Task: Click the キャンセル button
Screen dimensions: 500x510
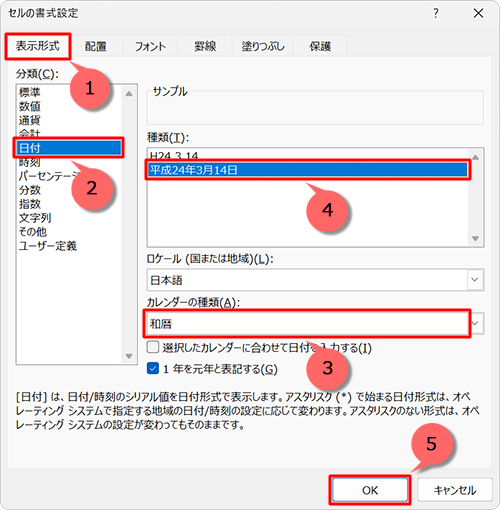Action: point(455,490)
